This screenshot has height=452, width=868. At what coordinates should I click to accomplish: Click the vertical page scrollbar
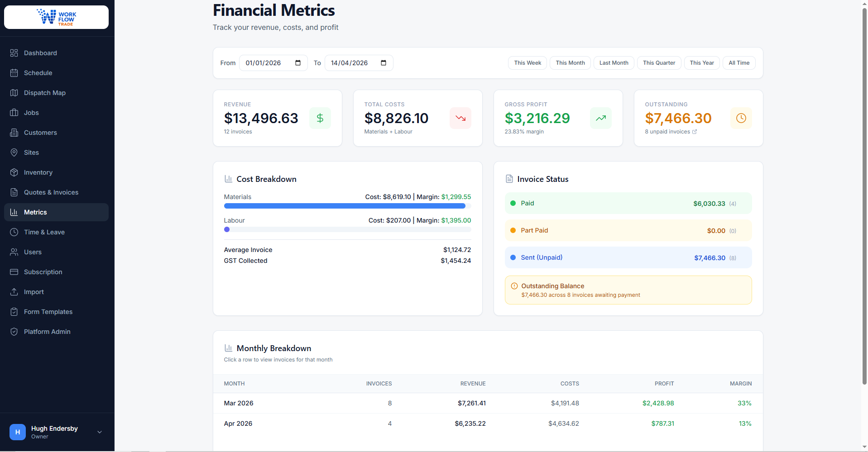pyautogui.click(x=864, y=196)
